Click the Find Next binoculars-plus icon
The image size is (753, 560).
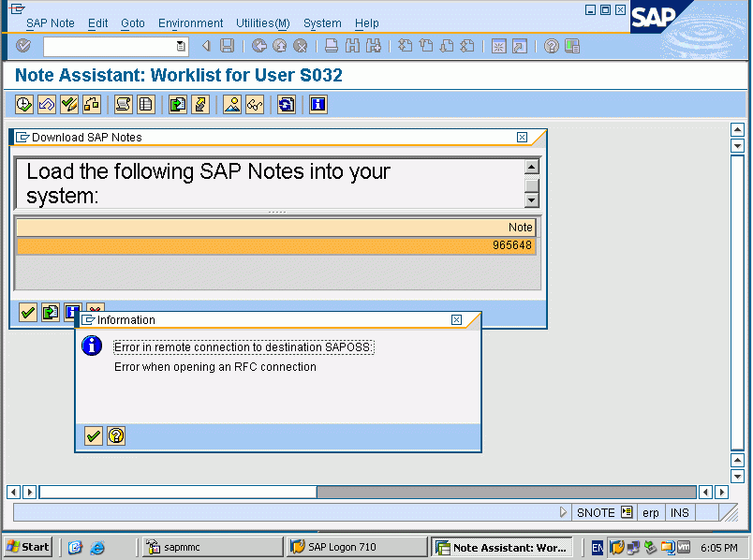click(373, 46)
